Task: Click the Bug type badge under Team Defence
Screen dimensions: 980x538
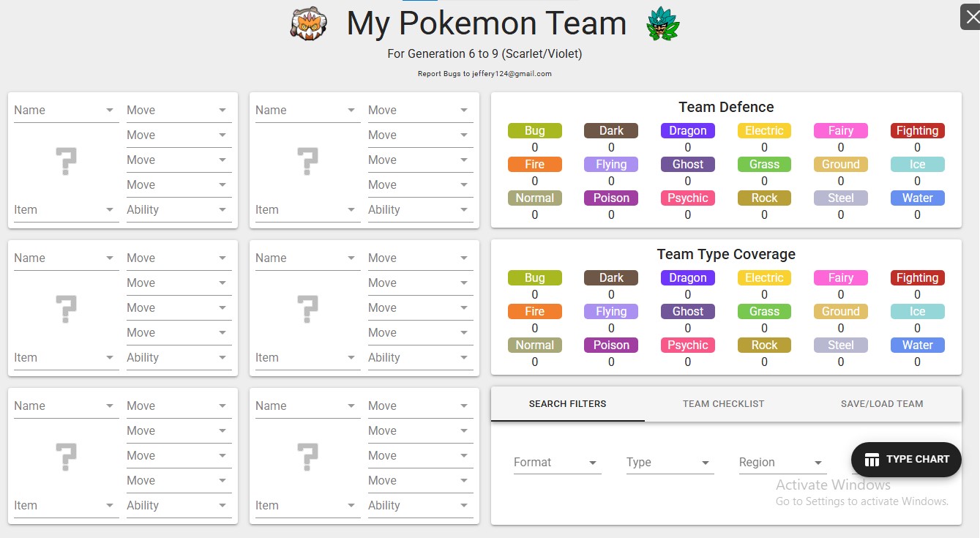Action: [x=535, y=131]
